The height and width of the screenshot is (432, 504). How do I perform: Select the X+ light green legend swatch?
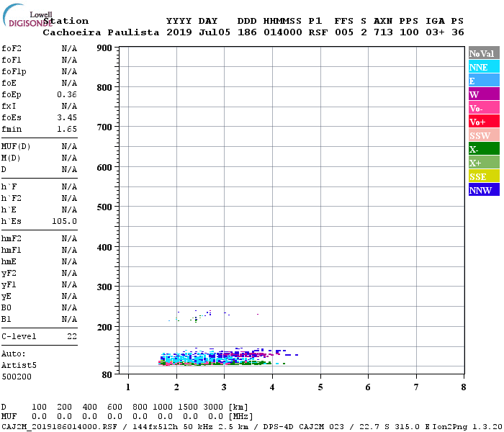[x=484, y=162]
